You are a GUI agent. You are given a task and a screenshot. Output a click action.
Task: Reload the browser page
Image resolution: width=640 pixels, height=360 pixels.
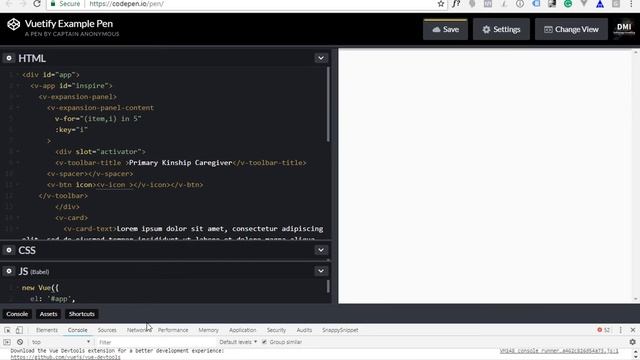[37, 4]
